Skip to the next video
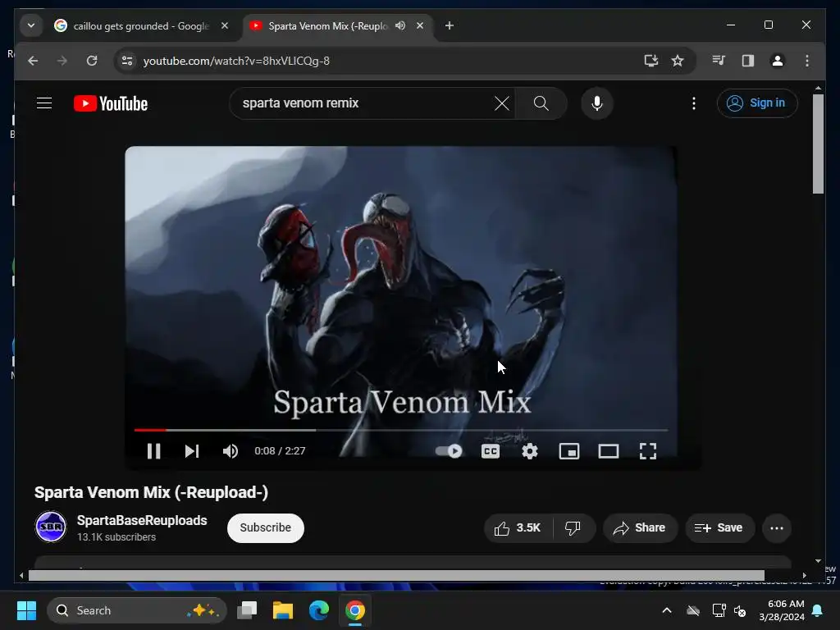The height and width of the screenshot is (630, 840). pyautogui.click(x=192, y=451)
